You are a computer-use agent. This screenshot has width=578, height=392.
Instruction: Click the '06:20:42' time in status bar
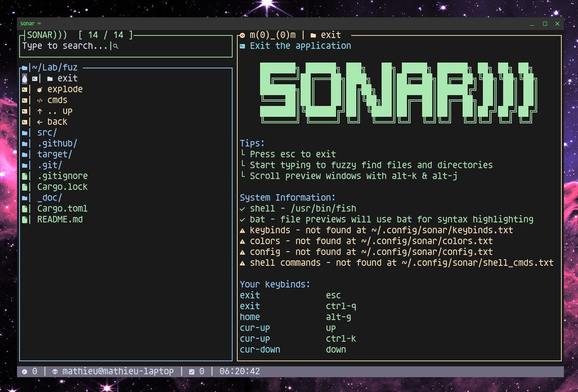(x=240, y=371)
